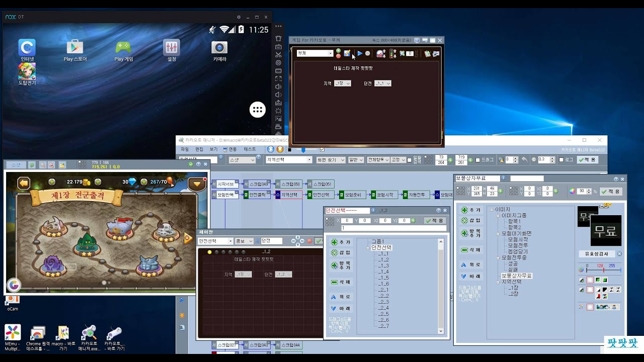Click the green plus icon beside 부케 dropdown

(x=338, y=51)
